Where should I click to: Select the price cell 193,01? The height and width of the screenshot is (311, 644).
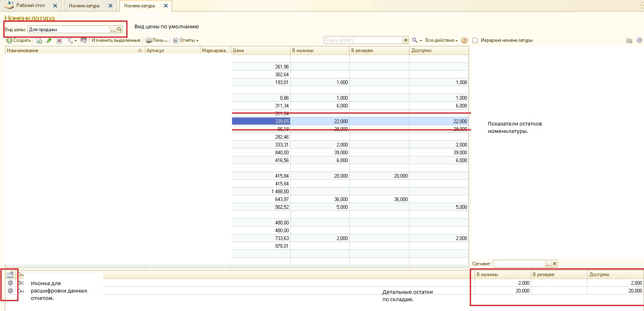(261, 82)
